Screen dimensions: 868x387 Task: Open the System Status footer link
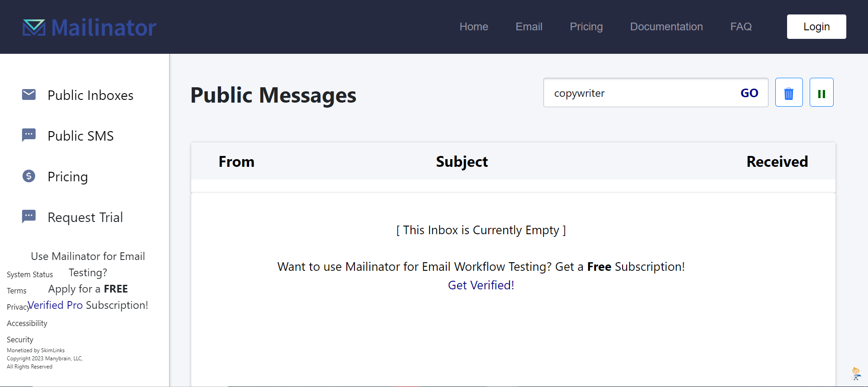pyautogui.click(x=30, y=274)
